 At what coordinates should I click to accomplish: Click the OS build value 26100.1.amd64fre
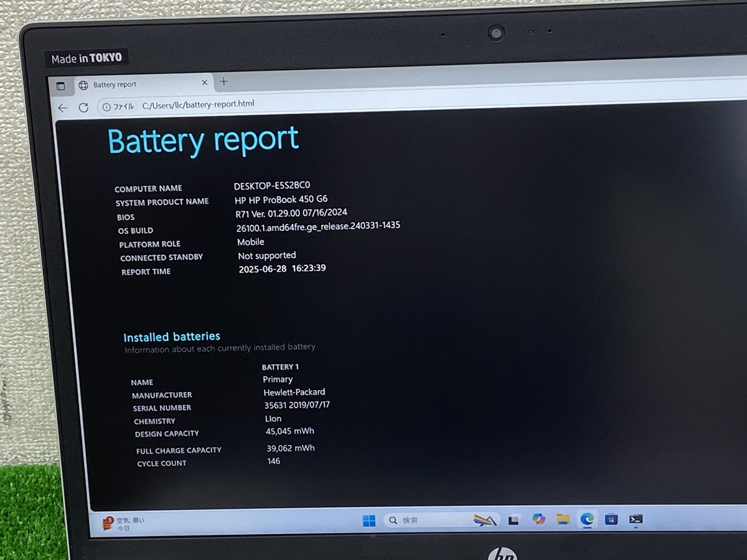click(318, 227)
